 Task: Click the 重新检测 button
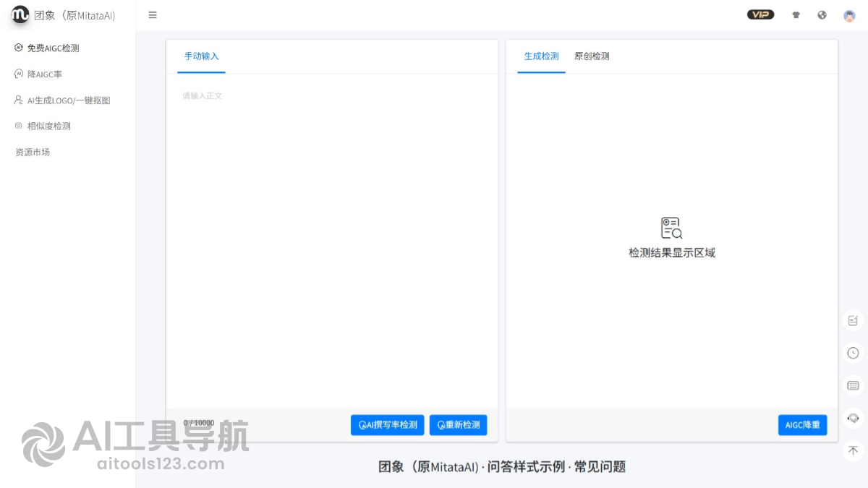459,425
